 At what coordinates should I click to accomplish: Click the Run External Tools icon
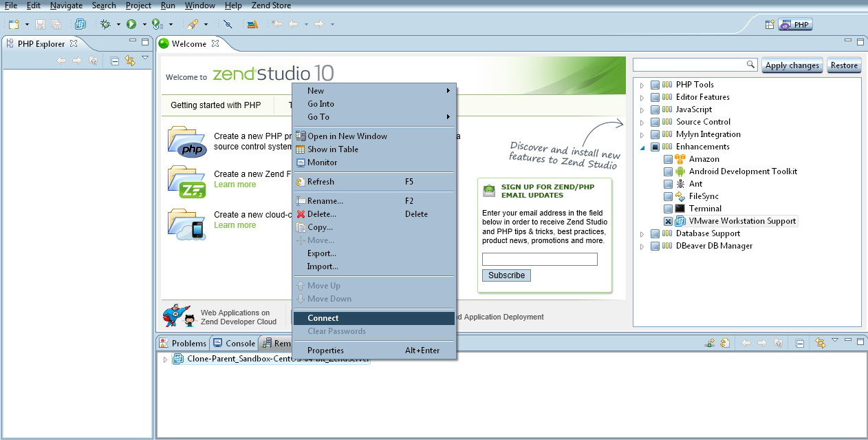(157, 24)
